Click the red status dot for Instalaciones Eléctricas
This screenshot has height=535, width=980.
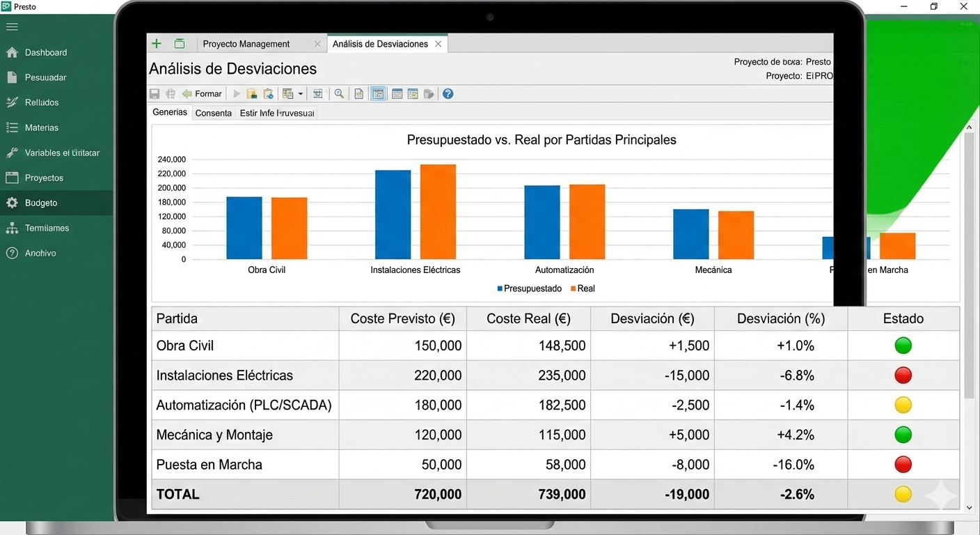click(903, 375)
